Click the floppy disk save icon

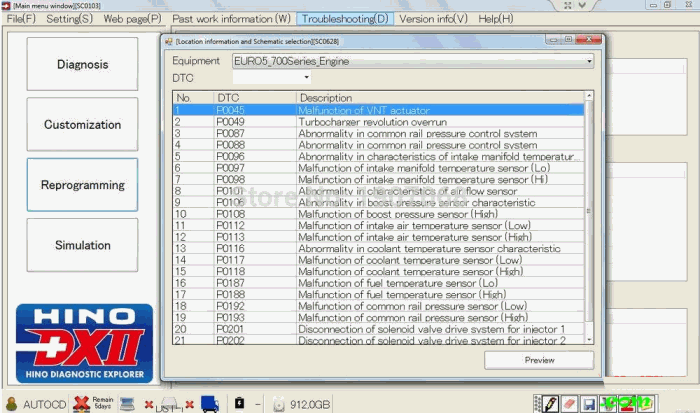[589, 404]
